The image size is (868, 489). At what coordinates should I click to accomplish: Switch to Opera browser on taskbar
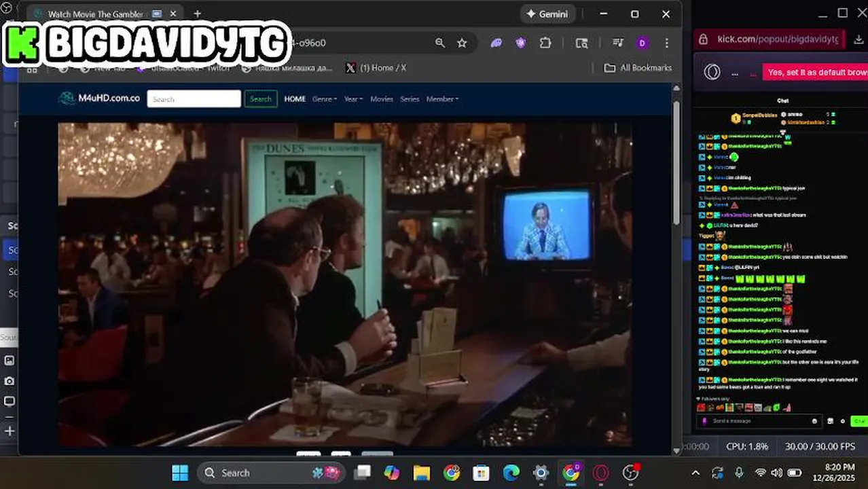[x=601, y=473]
